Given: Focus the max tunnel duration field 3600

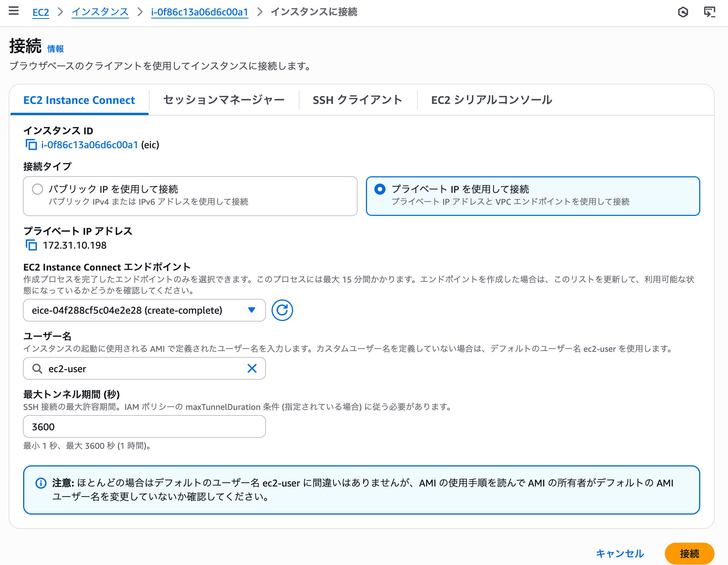Looking at the screenshot, I should coord(144,427).
